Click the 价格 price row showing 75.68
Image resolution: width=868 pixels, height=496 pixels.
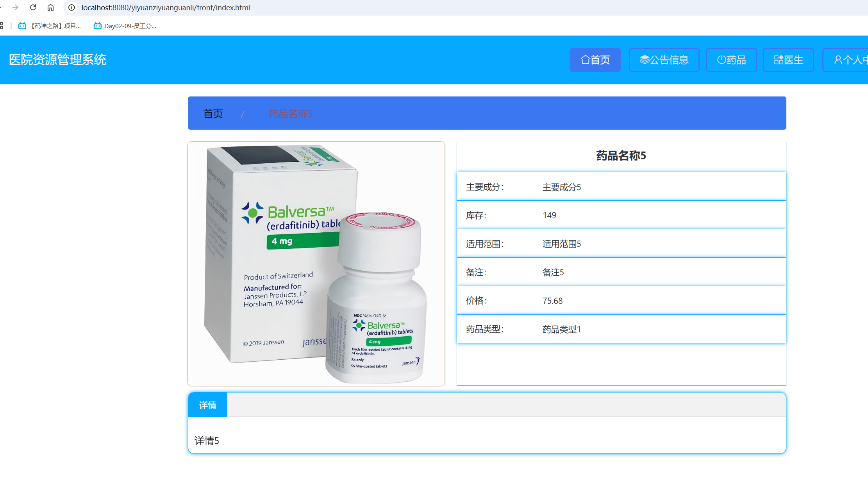pyautogui.click(x=552, y=300)
